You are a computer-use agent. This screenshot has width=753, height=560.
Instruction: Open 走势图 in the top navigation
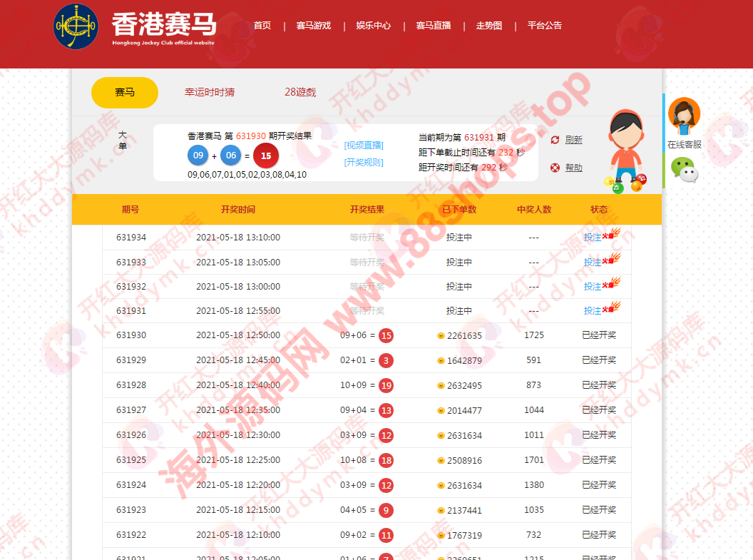[489, 26]
